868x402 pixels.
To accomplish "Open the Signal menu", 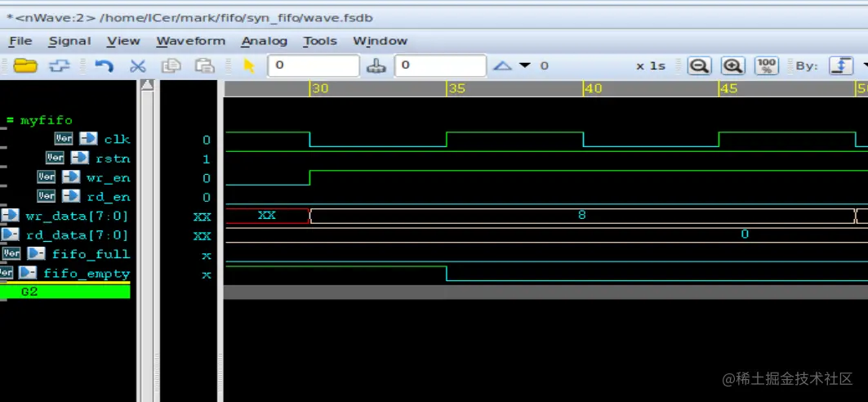I will (x=69, y=41).
